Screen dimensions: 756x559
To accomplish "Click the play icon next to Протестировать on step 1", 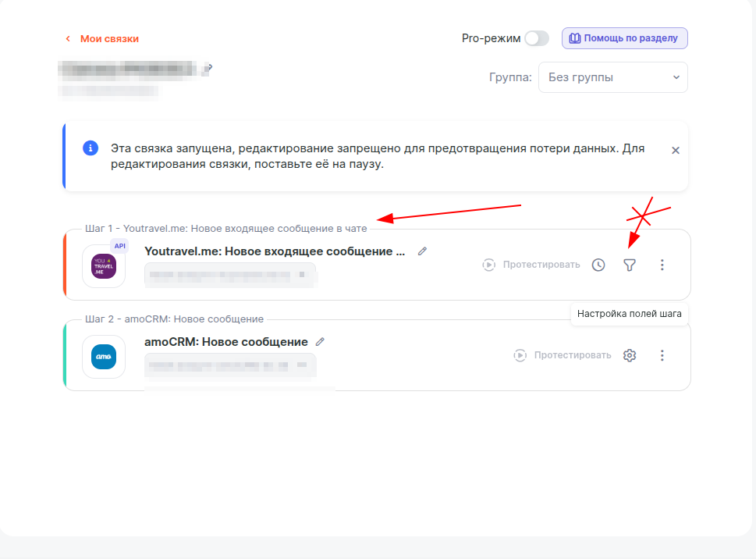I will pos(488,265).
